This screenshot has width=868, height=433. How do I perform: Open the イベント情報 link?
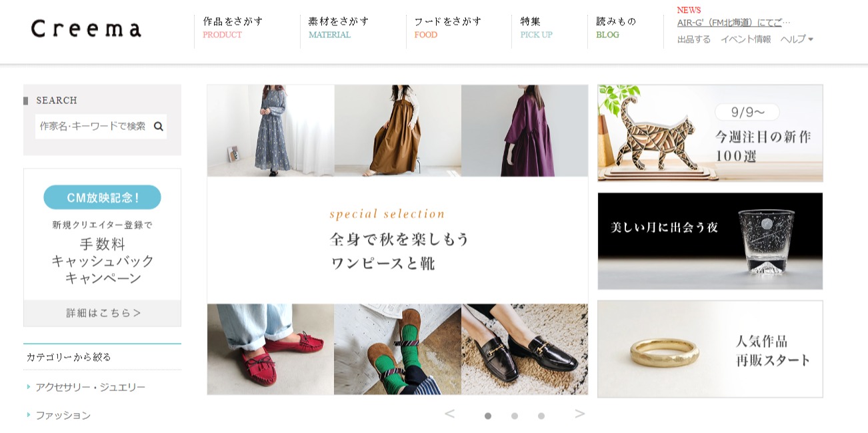(x=745, y=39)
